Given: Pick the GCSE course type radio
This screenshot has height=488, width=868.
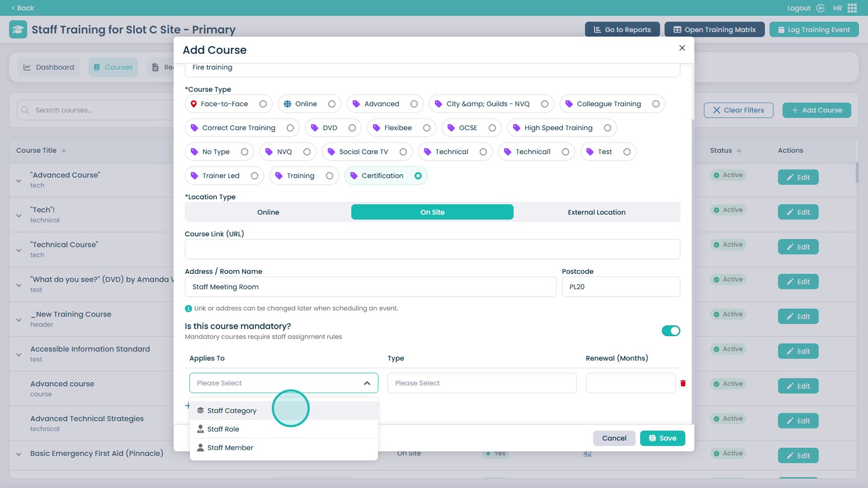Looking at the screenshot, I should pyautogui.click(x=492, y=128).
